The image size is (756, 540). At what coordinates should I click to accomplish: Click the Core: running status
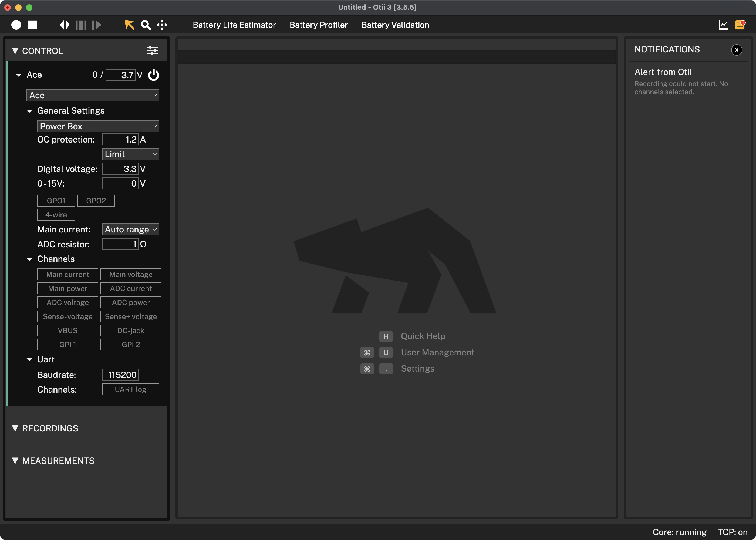[x=680, y=532]
